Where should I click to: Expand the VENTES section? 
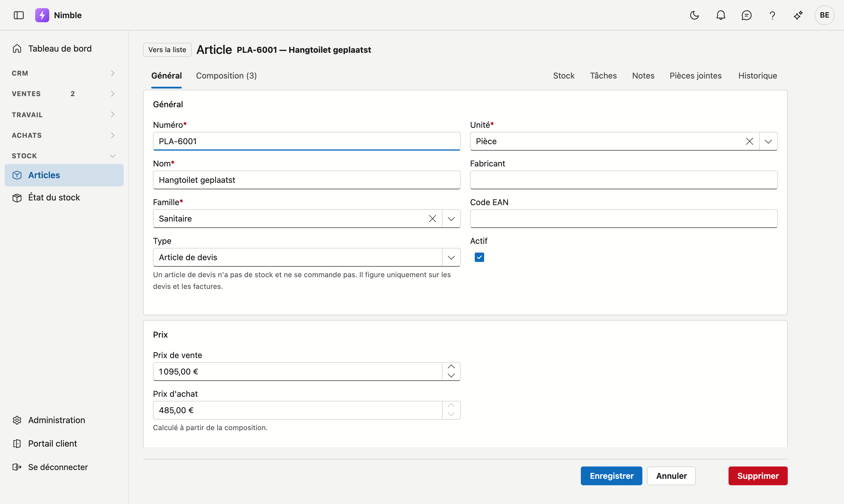(64, 94)
